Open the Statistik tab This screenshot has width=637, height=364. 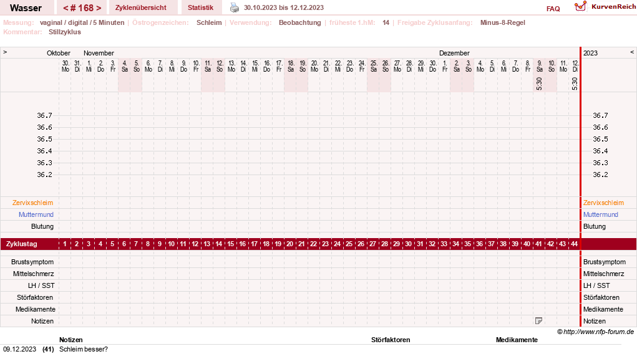pyautogui.click(x=200, y=7)
